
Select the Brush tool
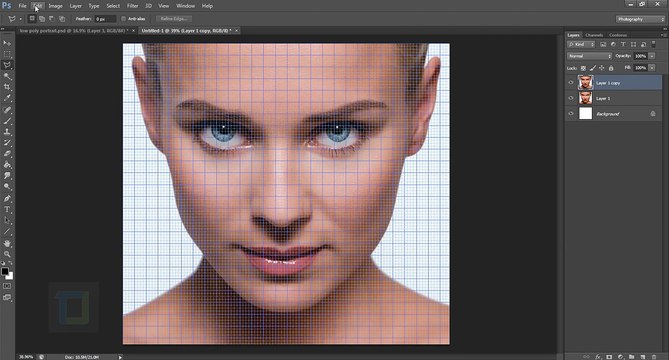click(x=7, y=121)
